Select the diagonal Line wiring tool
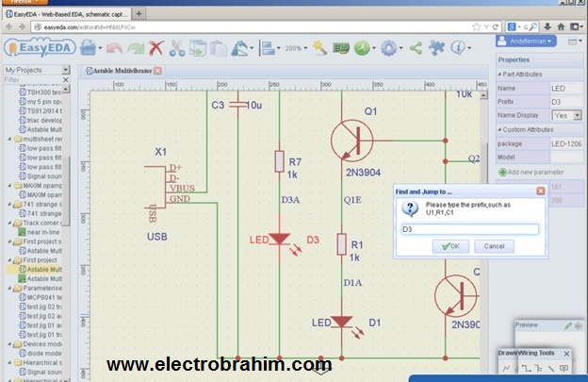This screenshot has height=382, width=588. 551,369
